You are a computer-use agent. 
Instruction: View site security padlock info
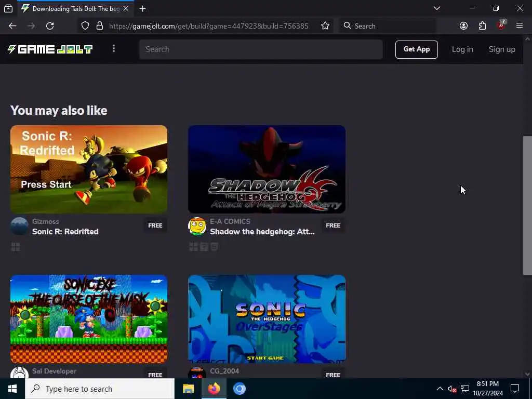coord(100,26)
